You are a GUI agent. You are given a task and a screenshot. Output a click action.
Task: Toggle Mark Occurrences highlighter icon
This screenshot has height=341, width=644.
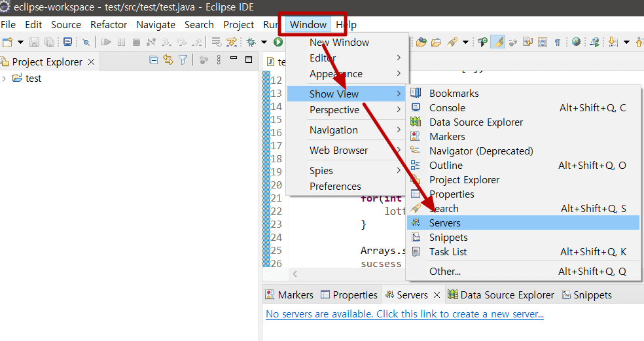coord(497,42)
